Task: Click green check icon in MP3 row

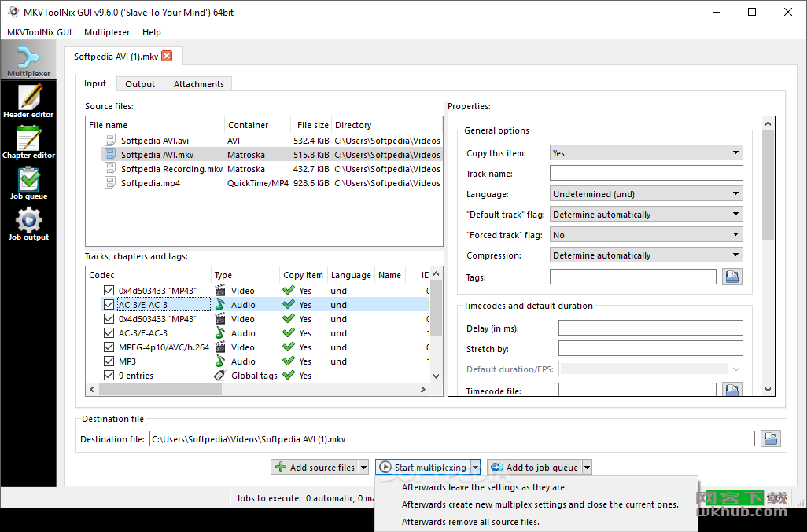Action: (289, 361)
